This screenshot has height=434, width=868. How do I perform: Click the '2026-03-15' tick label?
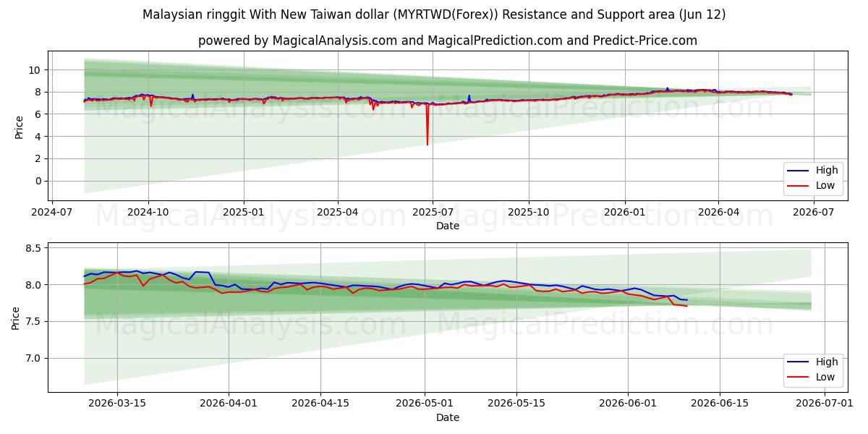(117, 404)
